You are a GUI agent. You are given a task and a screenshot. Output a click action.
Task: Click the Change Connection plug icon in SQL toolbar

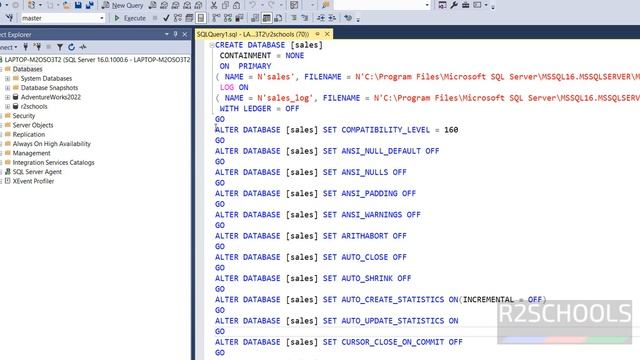[x=9, y=18]
